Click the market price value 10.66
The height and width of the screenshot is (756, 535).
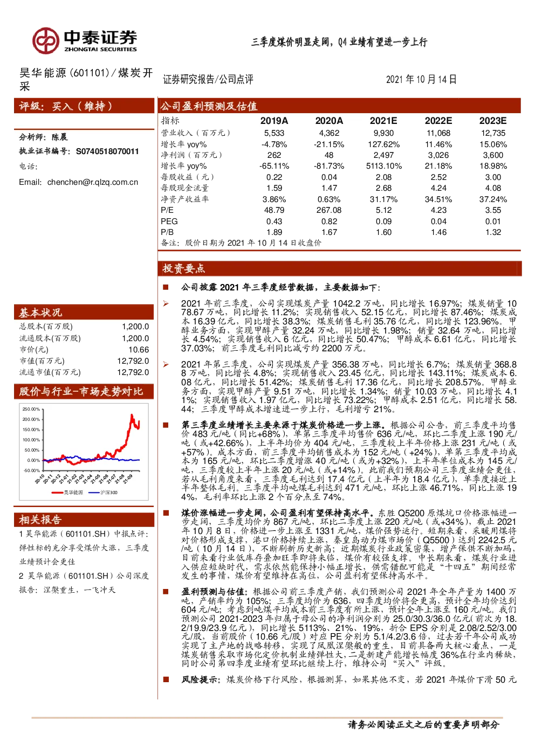pyautogui.click(x=139, y=350)
